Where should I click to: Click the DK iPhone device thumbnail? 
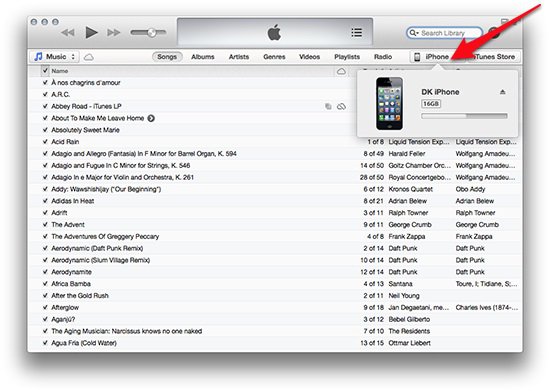(x=389, y=103)
